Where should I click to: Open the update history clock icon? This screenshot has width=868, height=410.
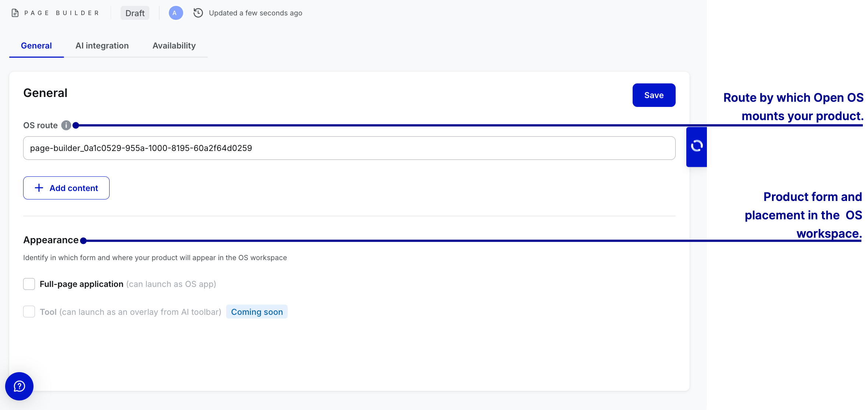click(x=198, y=13)
